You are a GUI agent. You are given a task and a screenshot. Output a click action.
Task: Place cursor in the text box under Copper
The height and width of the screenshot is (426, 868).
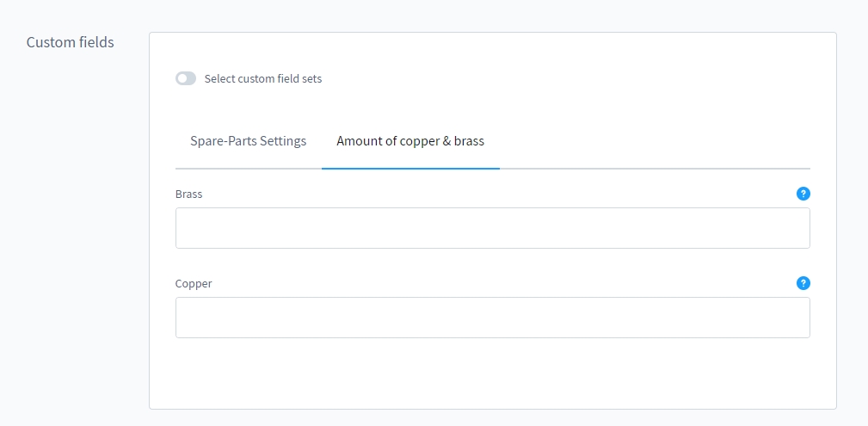pos(492,318)
